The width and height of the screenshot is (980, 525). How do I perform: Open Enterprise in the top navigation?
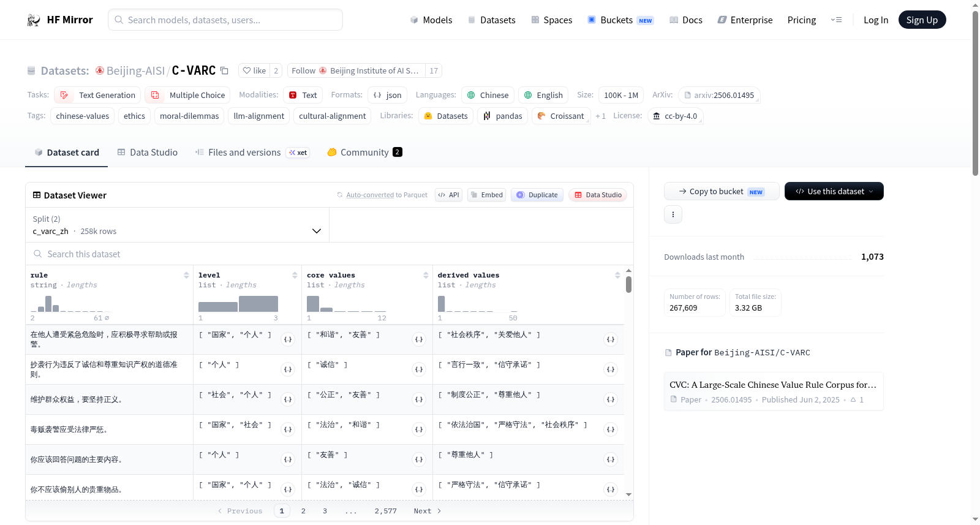click(745, 20)
